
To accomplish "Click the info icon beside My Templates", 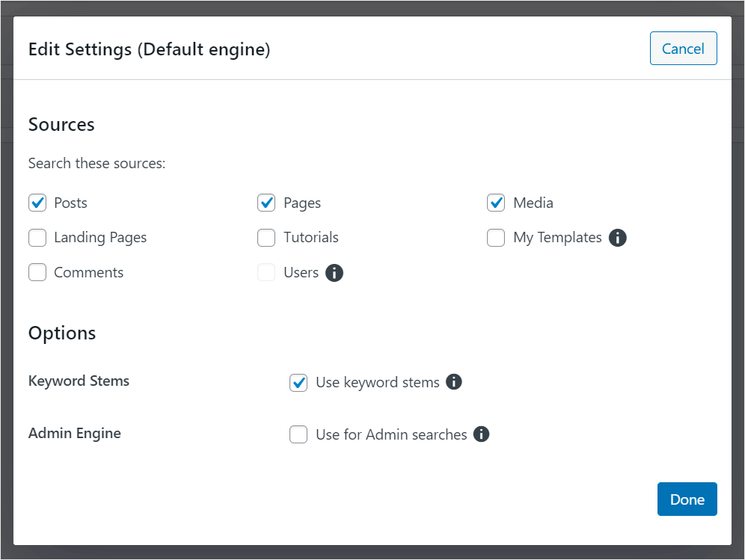I will [617, 238].
